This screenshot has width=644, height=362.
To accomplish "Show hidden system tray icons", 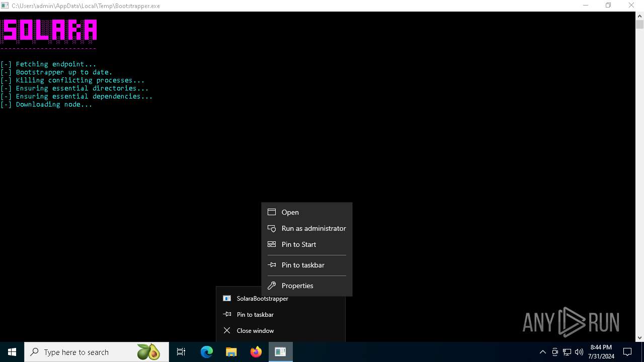I will (x=542, y=352).
